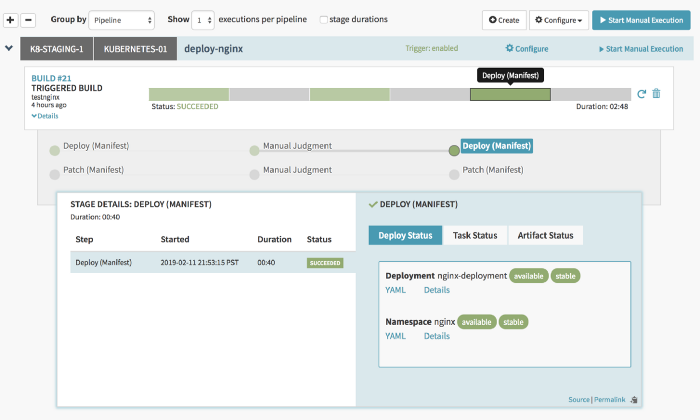Click the first green stage bar segment
This screenshot has width=700, height=420.
[189, 94]
